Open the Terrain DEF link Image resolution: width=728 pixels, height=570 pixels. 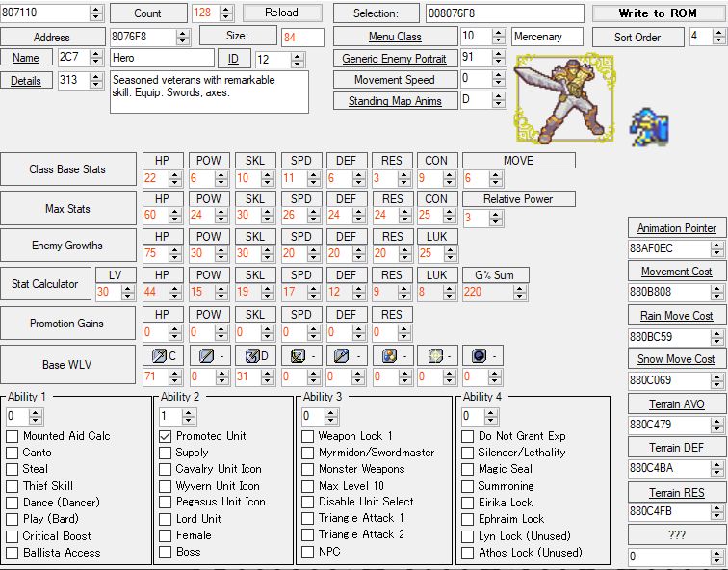point(676,448)
